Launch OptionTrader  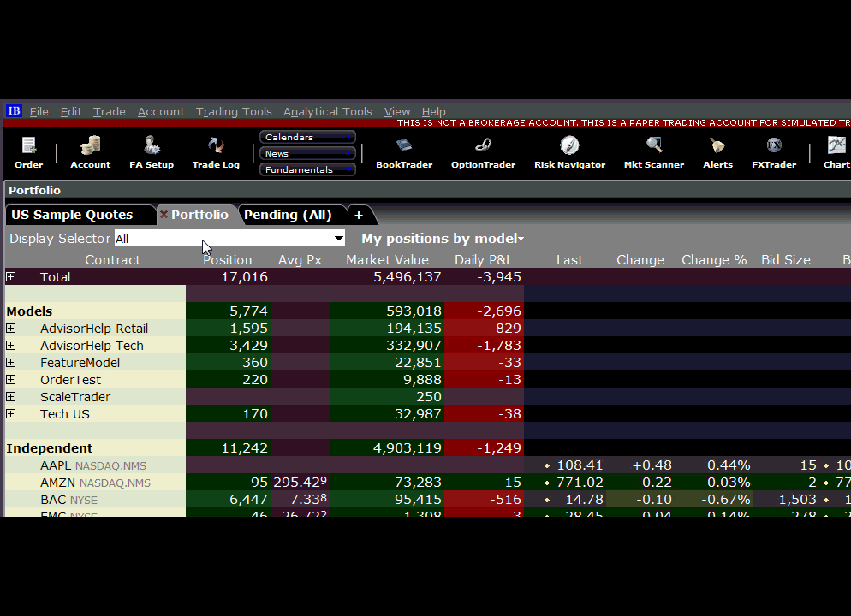[483, 151]
